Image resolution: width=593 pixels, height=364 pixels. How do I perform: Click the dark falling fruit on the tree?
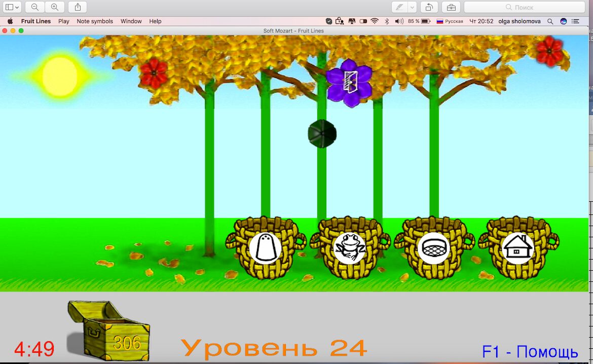[x=322, y=133]
